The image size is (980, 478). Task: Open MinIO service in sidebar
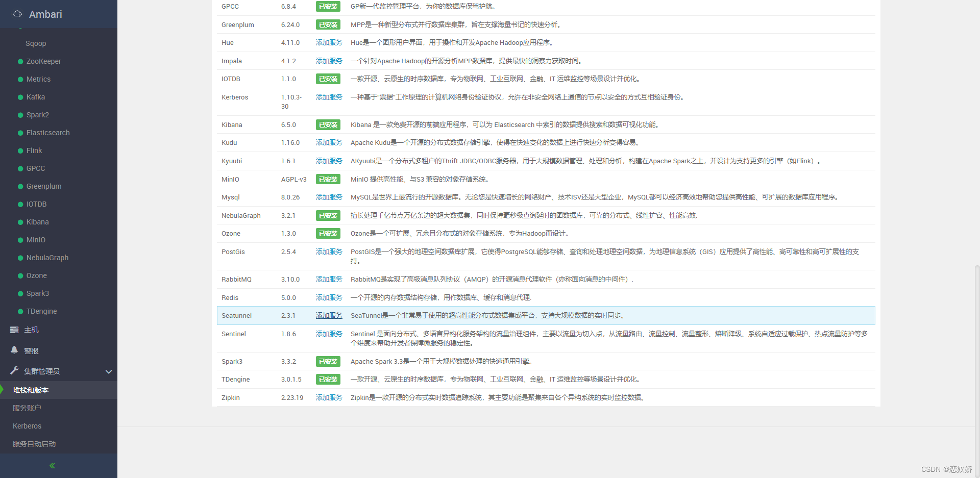pyautogui.click(x=36, y=240)
